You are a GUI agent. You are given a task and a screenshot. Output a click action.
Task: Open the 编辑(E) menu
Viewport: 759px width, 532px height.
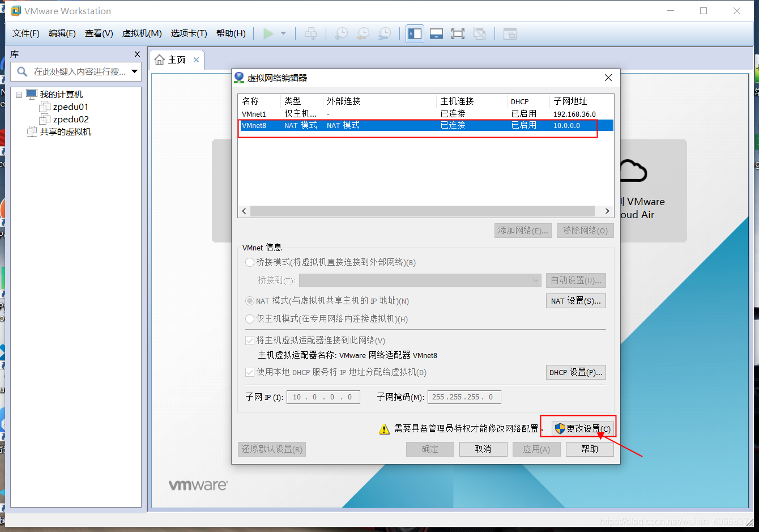[x=62, y=33]
